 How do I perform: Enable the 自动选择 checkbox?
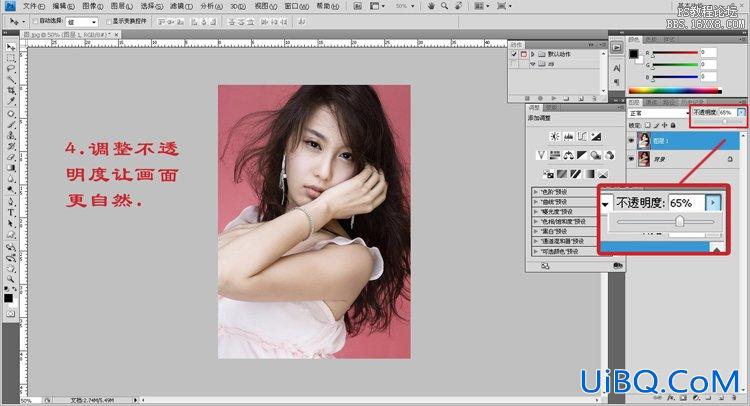click(35, 22)
